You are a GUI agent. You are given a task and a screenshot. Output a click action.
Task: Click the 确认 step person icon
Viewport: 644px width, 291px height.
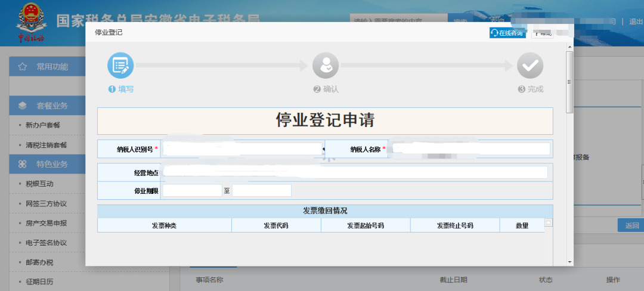click(326, 66)
